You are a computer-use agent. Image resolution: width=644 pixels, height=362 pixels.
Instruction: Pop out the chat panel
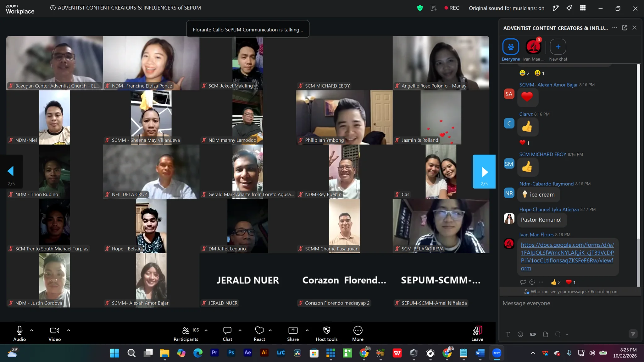pyautogui.click(x=625, y=28)
